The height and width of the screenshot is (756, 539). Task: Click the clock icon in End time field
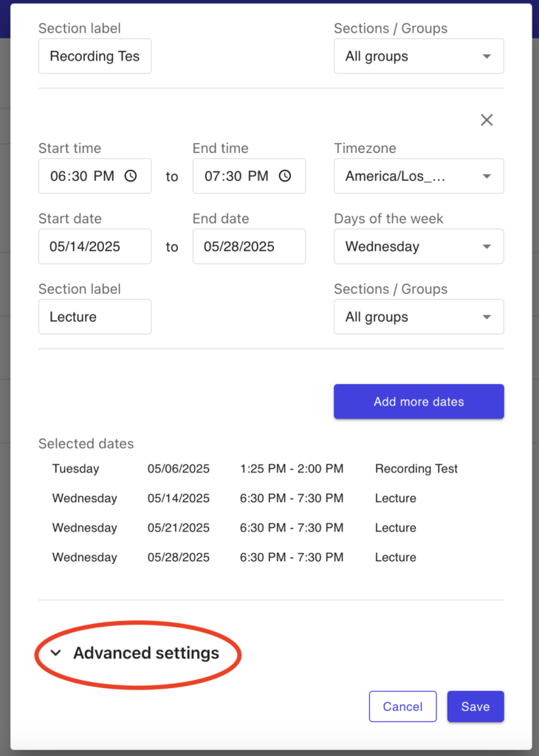pos(285,176)
